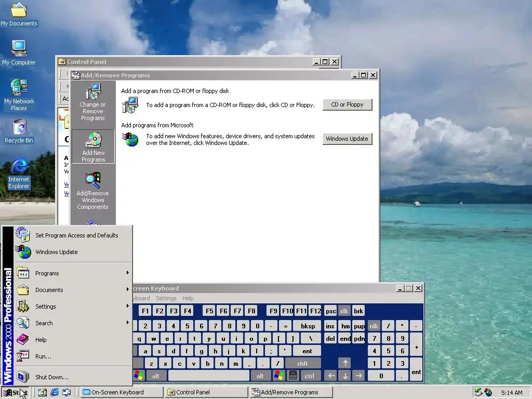Toggle the left alt key on keyboard
The height and width of the screenshot is (399, 532).
click(155, 376)
